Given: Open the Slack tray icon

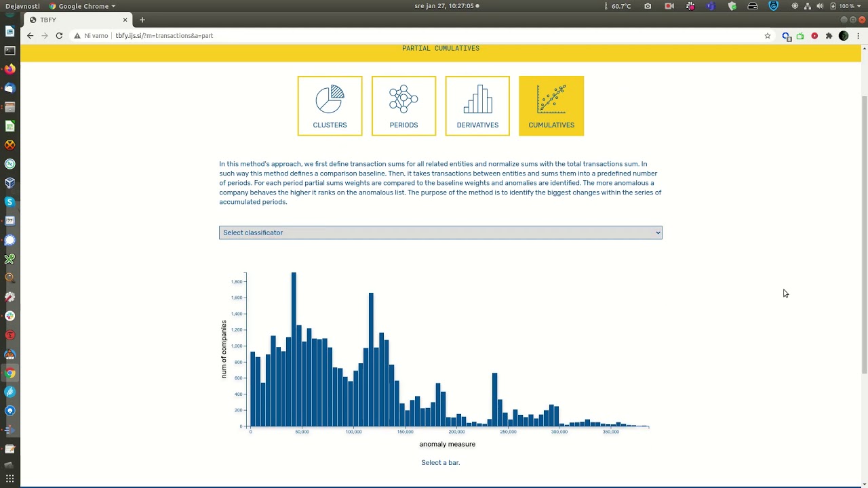Looking at the screenshot, I should (x=690, y=6).
